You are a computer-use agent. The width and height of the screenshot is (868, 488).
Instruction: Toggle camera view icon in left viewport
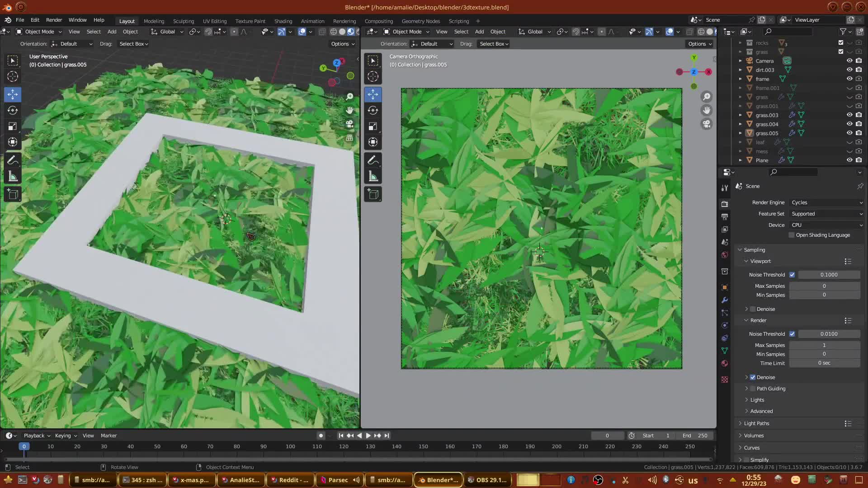pos(349,124)
